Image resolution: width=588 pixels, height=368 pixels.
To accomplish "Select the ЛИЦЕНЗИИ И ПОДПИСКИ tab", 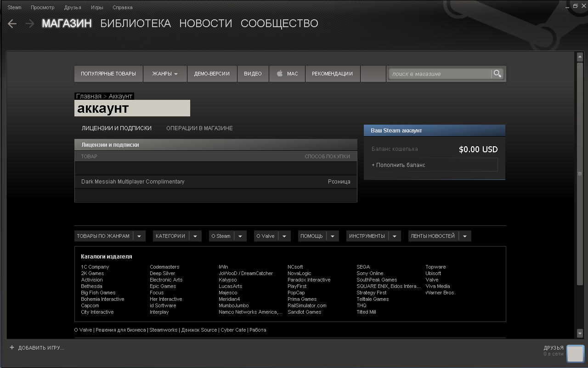I will tap(117, 128).
